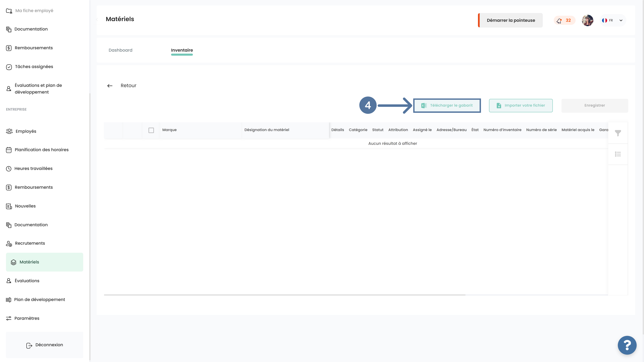Expand the FR language dropdown
Screen dimensions: 644x362
[613, 20]
